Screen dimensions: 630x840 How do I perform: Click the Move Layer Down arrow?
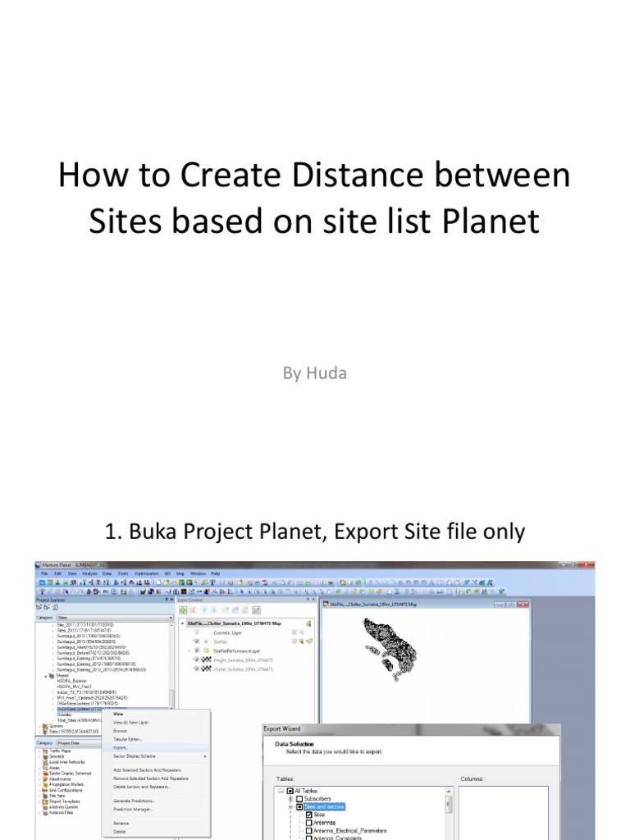pos(214,610)
